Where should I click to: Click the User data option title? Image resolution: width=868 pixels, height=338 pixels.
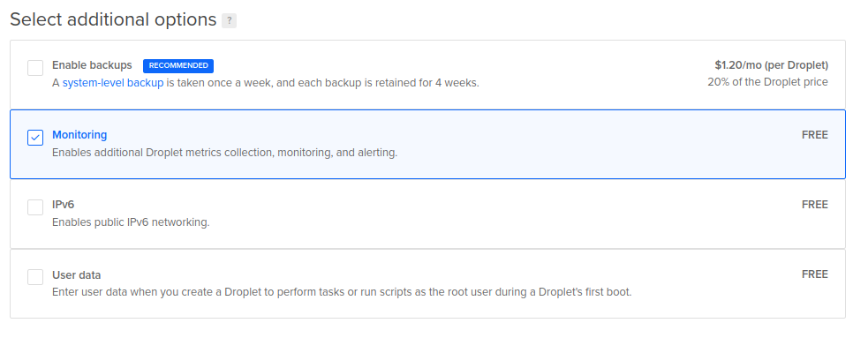coord(77,275)
